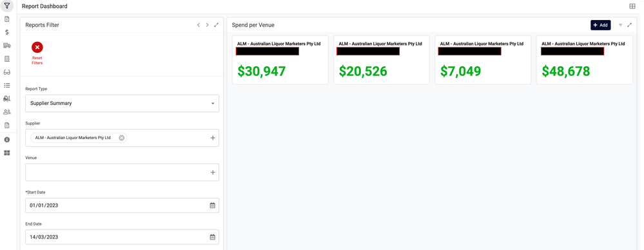The width and height of the screenshot is (644, 250).
Task: Go to previous in Reports Filter panel
Action: click(x=199, y=25)
